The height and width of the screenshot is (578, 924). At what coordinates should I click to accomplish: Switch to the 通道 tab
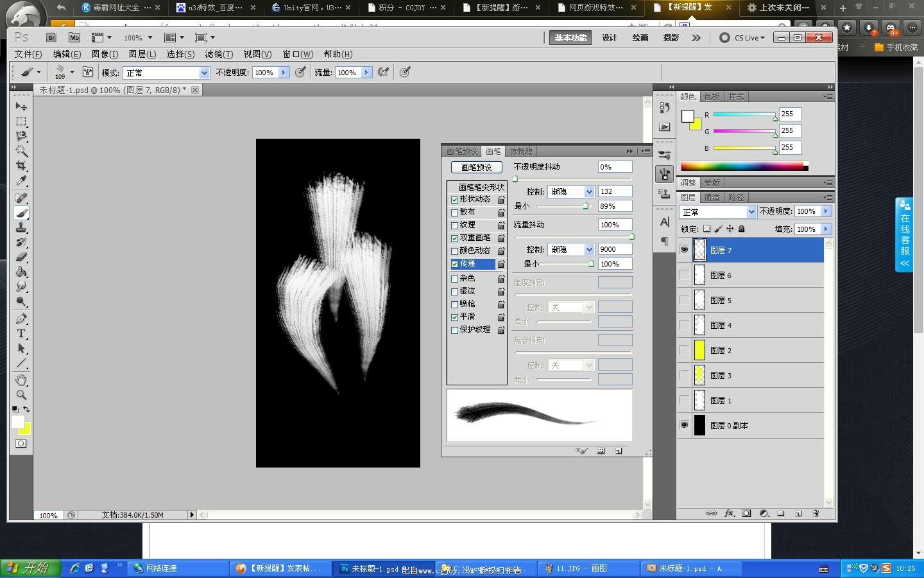point(712,197)
